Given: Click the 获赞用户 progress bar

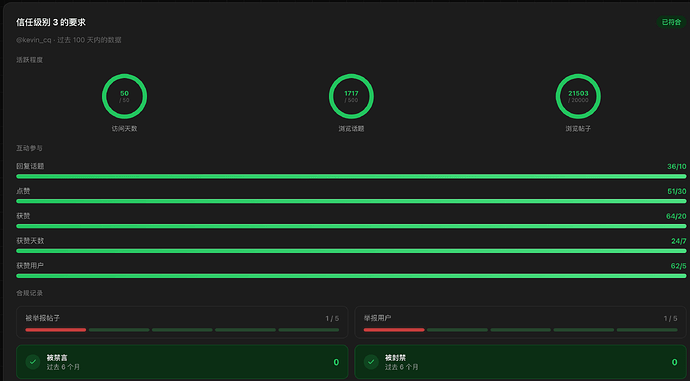Looking at the screenshot, I should (351, 276).
